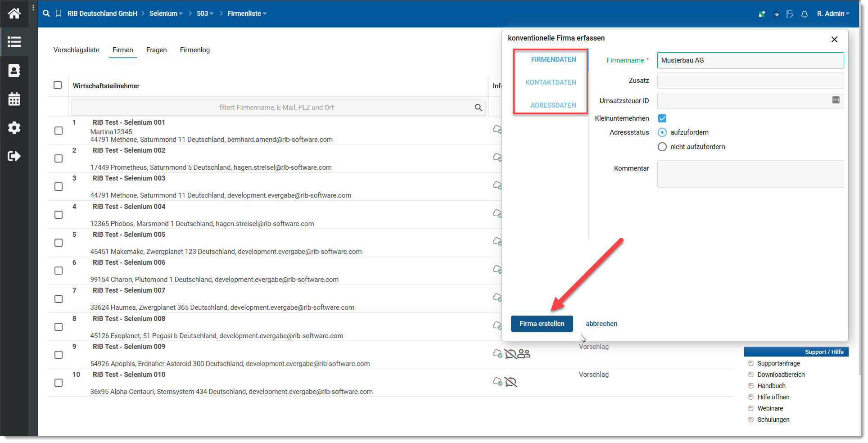Click the search icon in company filter field
The image size is (868, 443).
[479, 108]
